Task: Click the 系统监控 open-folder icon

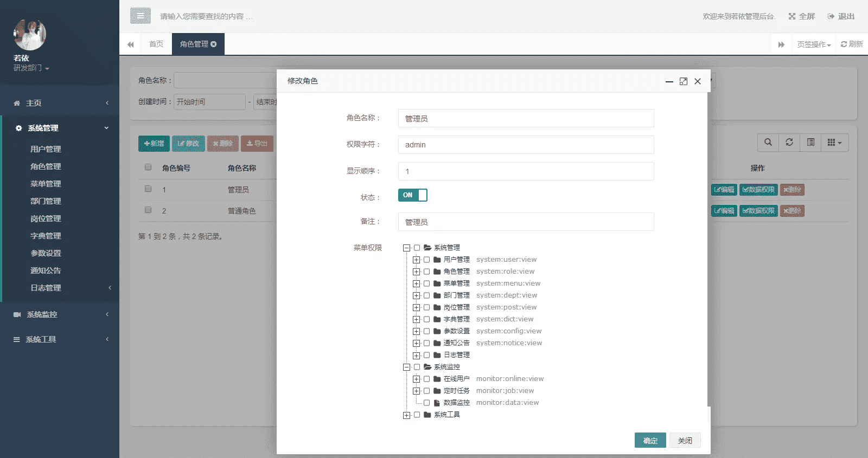Action: pos(427,367)
